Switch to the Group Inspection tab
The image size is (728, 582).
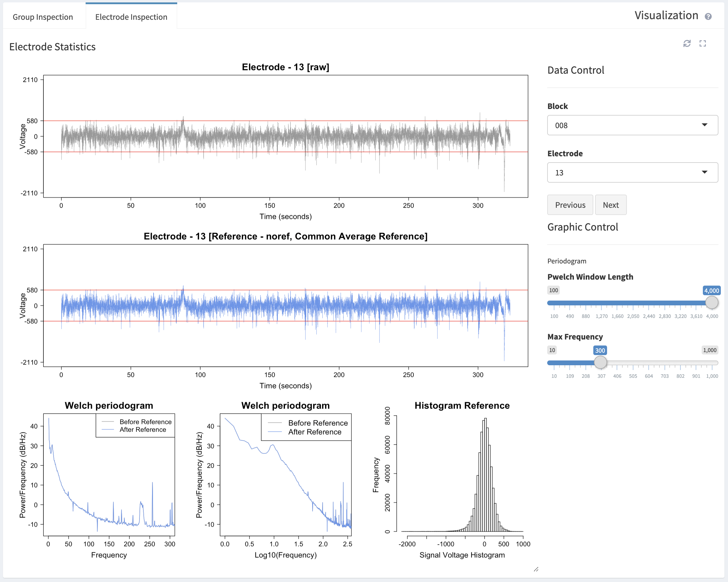pos(43,17)
